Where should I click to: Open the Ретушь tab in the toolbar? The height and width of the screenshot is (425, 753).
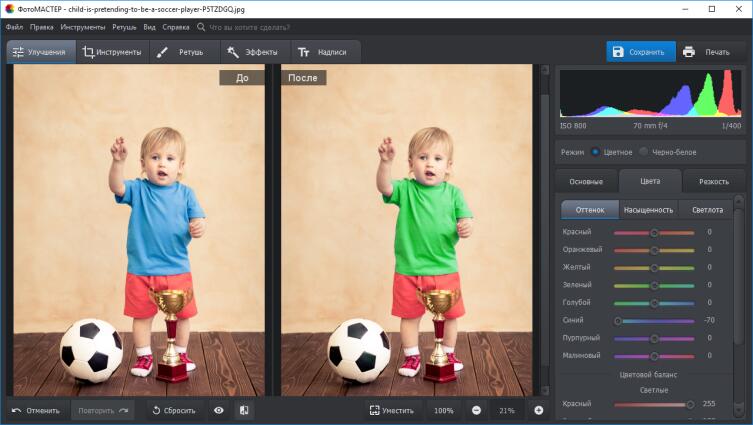coord(181,52)
